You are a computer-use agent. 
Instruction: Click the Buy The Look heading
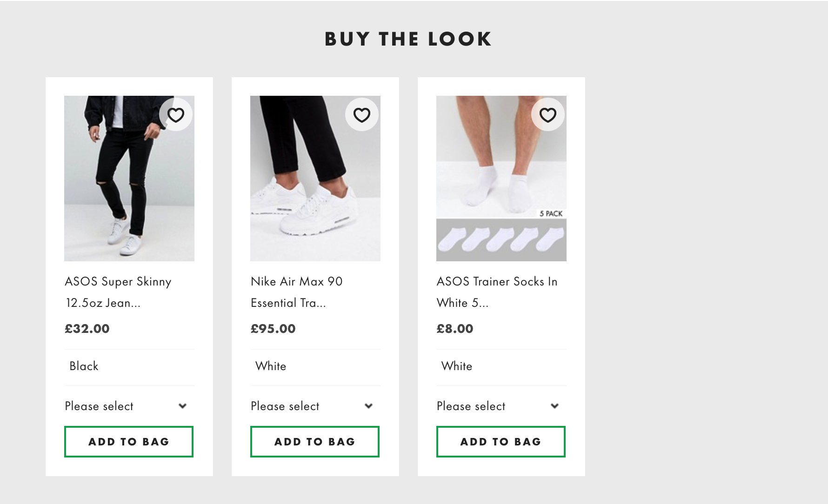click(408, 39)
